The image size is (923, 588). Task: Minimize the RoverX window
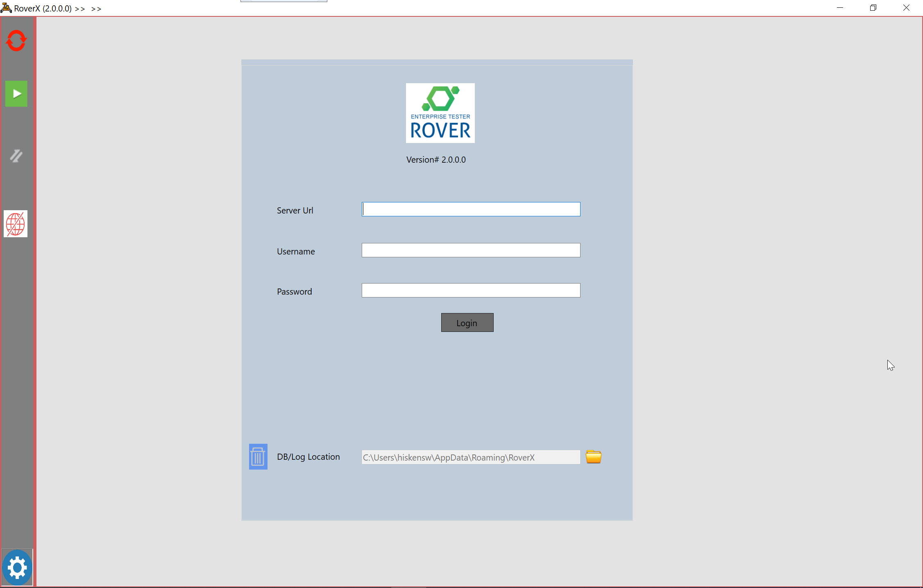point(840,8)
